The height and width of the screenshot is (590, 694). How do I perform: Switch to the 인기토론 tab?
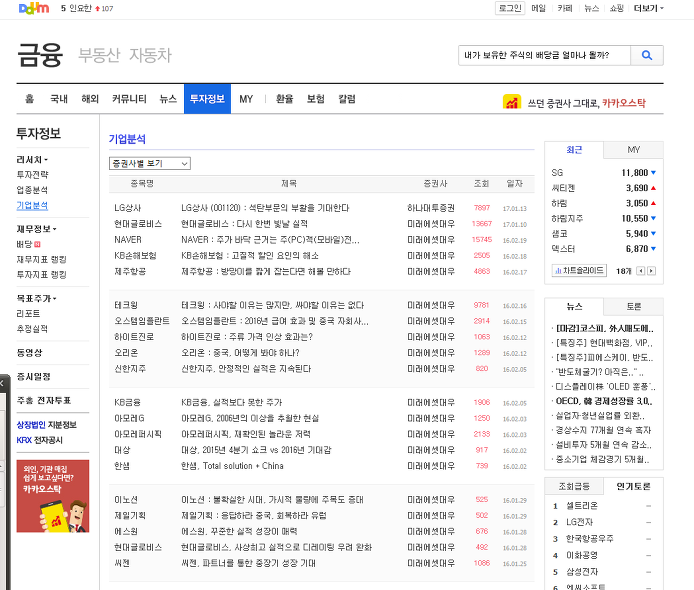tap(633, 486)
